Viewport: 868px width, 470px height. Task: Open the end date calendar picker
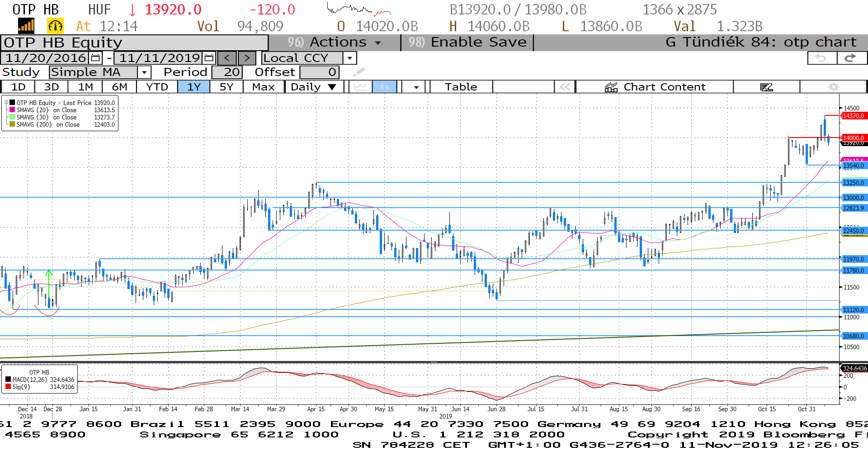pos(209,58)
